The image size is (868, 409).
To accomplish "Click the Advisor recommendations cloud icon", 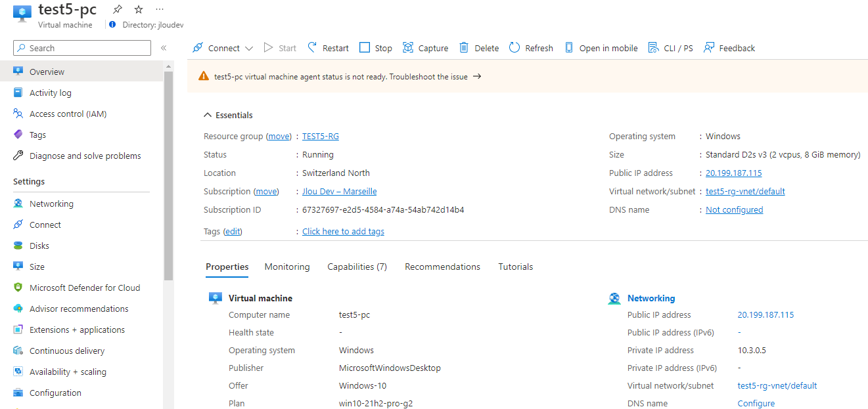I will coord(18,309).
